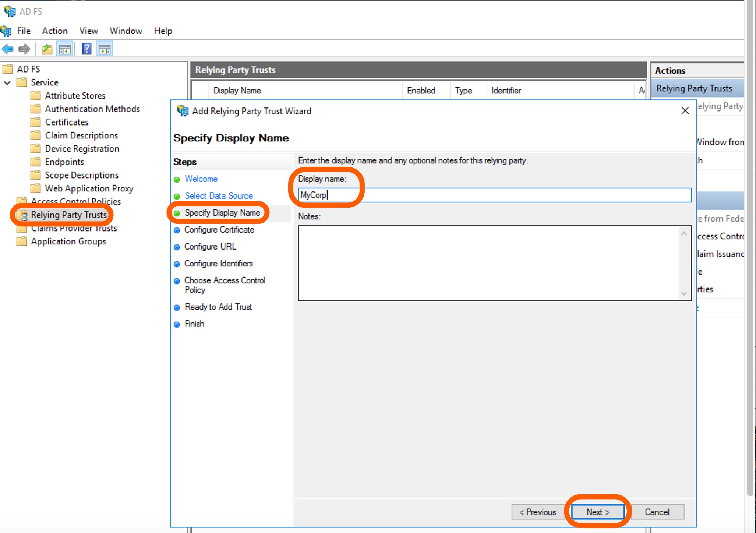Click the gray Forward arrow toolbar icon
756x533 pixels.
point(24,49)
